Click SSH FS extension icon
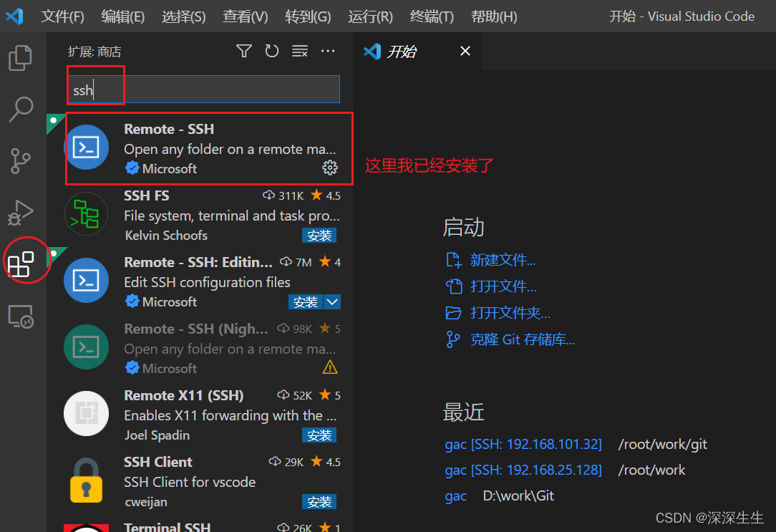The width and height of the screenshot is (776, 532). [86, 214]
